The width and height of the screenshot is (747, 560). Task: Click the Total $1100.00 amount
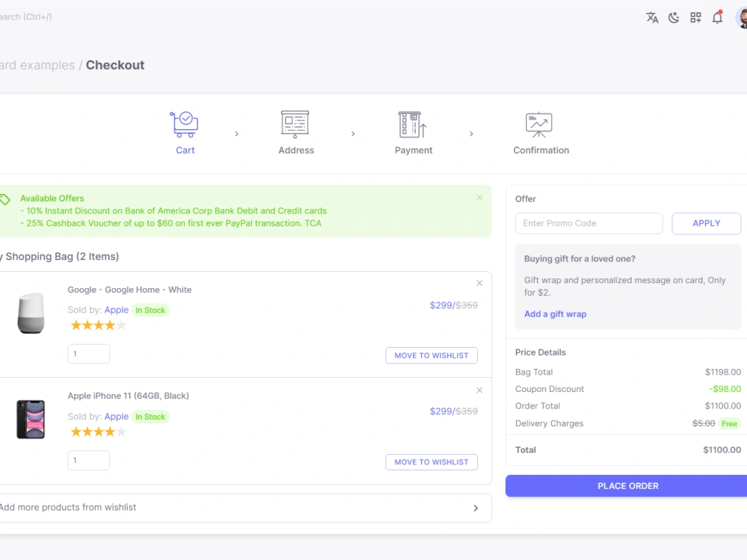pos(722,450)
